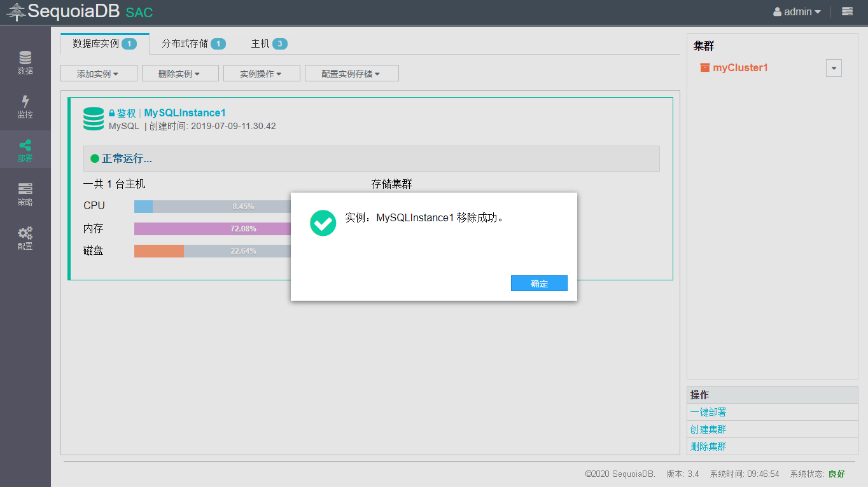Open the admin user dropdown

[797, 11]
